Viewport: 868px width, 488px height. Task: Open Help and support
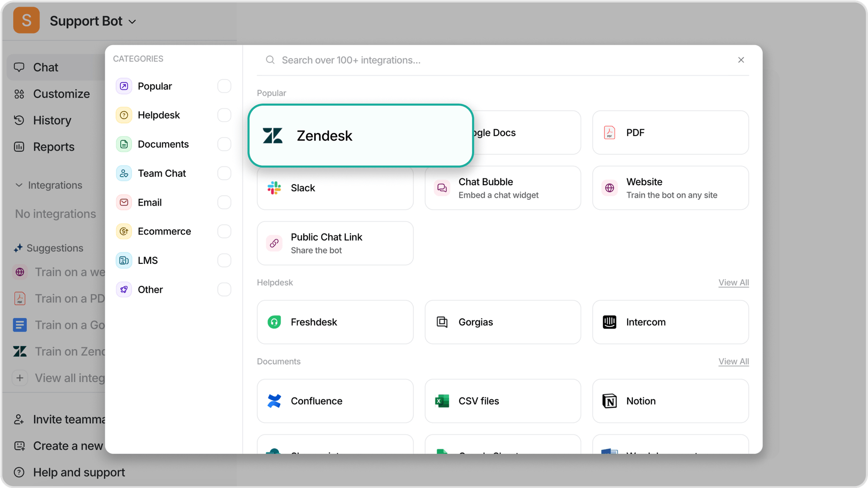pyautogui.click(x=70, y=472)
